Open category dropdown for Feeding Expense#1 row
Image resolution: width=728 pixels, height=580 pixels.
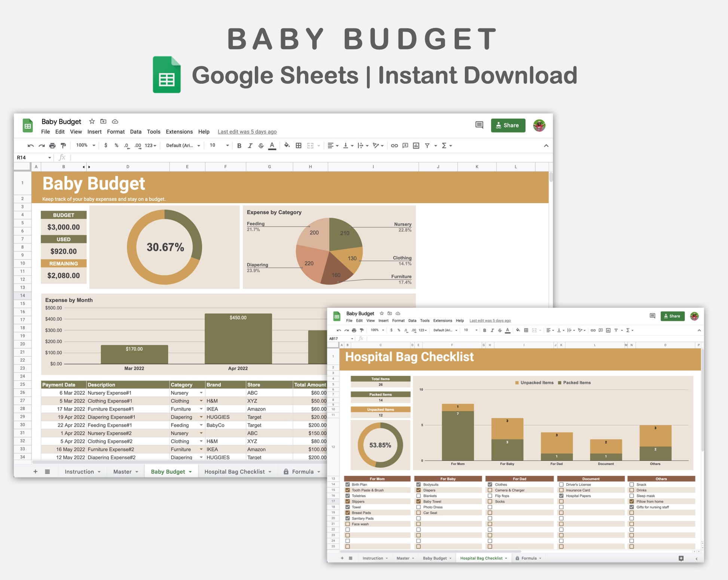tap(201, 425)
